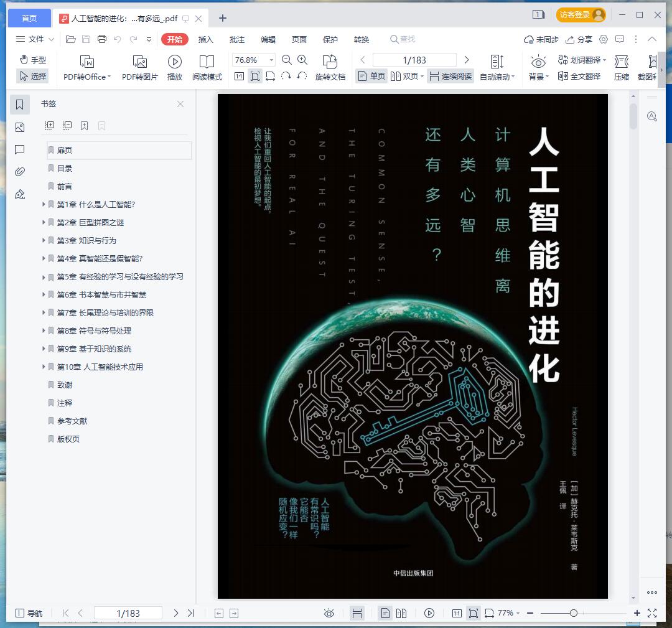Viewport: 672px width, 628px height.
Task: Open the quick access toolbar customize arrow
Action: [x=149, y=39]
